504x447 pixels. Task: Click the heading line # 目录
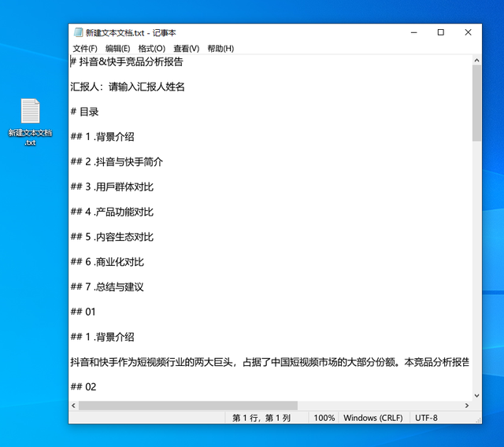point(84,112)
